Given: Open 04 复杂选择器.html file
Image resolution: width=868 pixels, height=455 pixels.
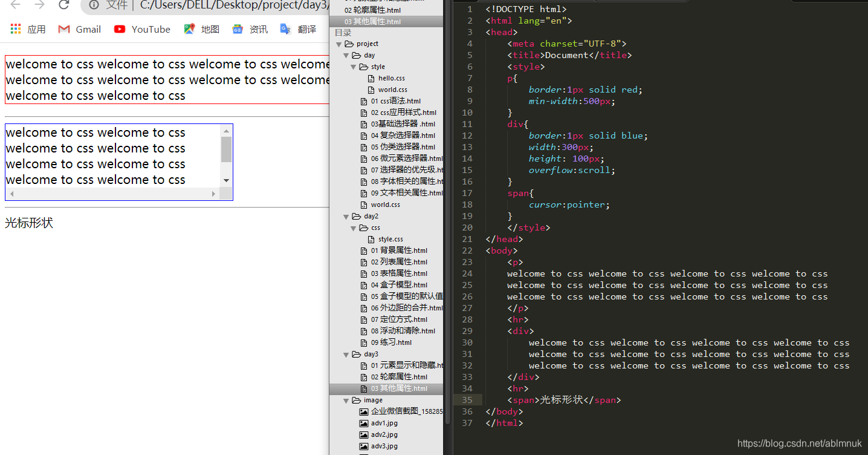Looking at the screenshot, I should pos(403,136).
